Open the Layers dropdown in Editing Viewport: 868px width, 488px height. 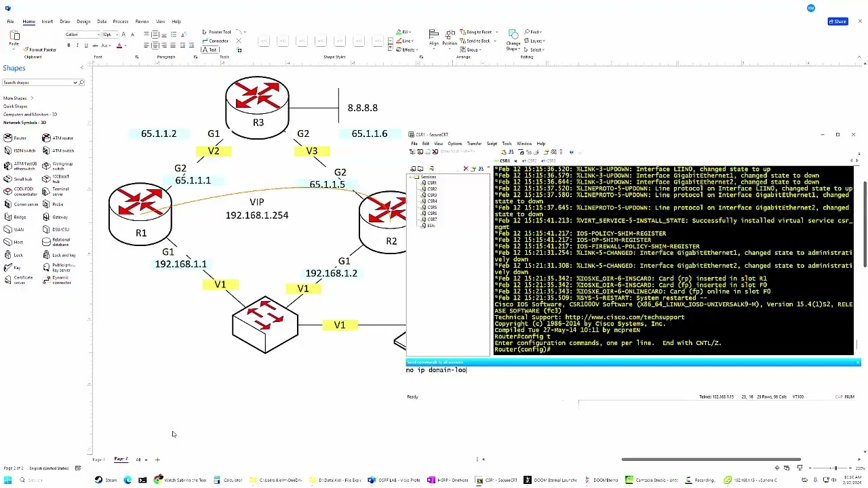point(534,41)
